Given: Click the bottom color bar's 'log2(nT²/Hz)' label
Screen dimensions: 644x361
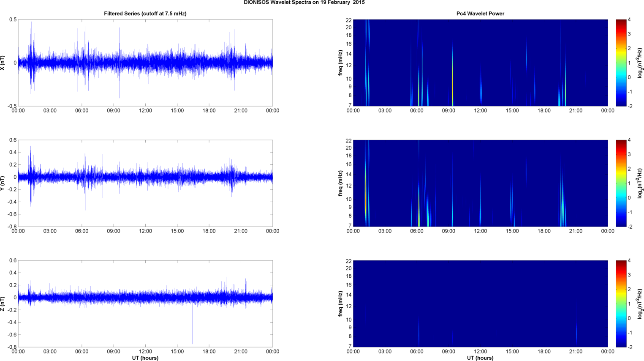Looking at the screenshot, I should click(640, 304).
